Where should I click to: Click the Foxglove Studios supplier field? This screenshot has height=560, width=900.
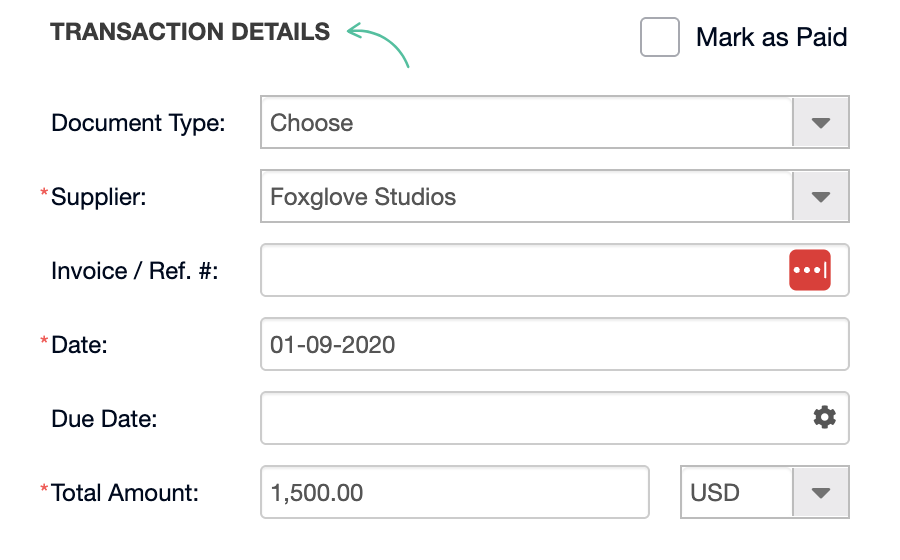click(x=554, y=196)
